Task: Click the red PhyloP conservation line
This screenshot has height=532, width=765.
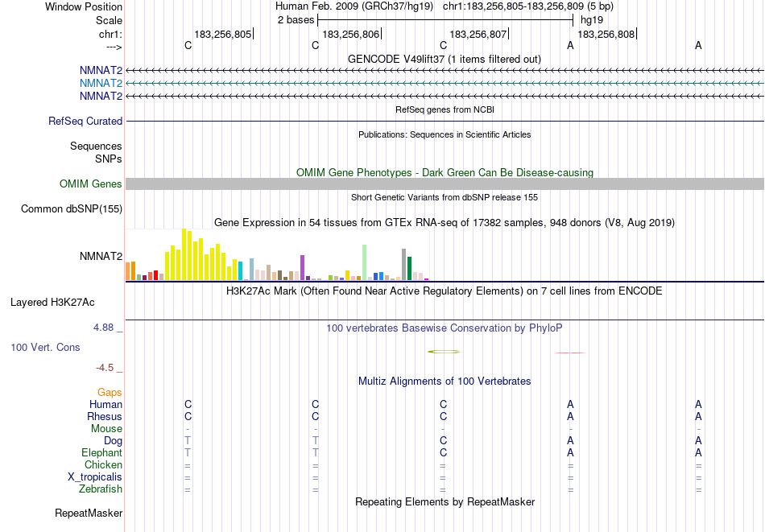Action: click(570, 353)
